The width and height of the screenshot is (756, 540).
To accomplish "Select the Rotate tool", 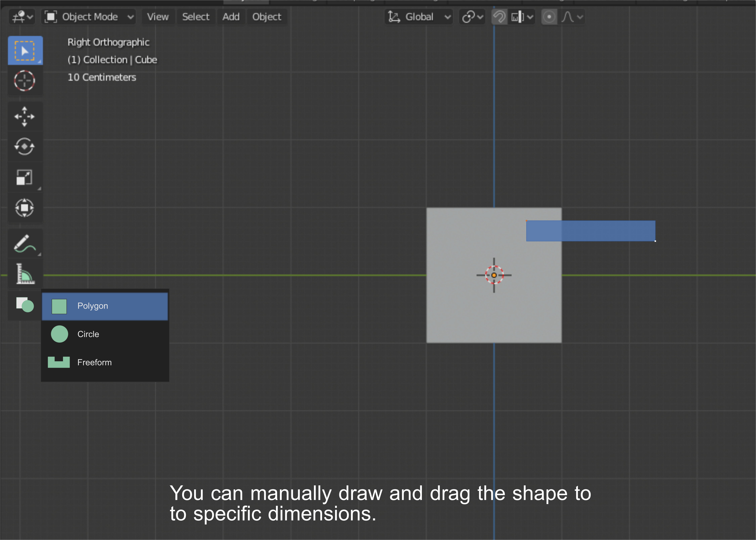I will tap(25, 146).
